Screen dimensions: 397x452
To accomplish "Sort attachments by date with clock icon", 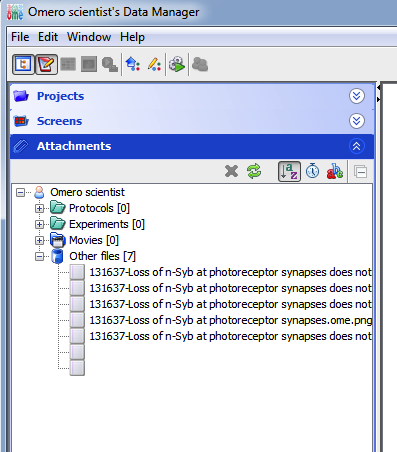I will 312,171.
